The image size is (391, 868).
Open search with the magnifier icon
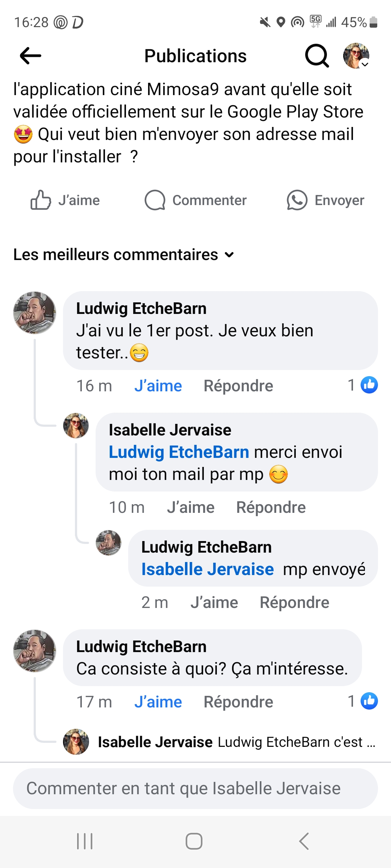point(317,56)
